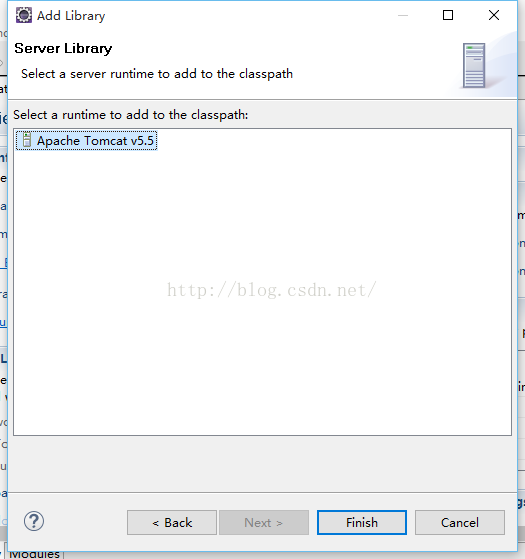Go back with the Back button

tap(172, 523)
